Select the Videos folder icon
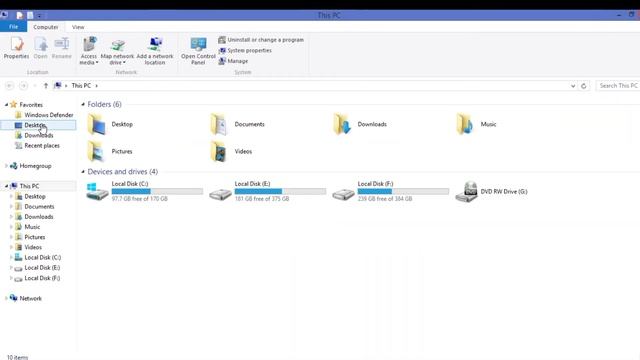640x360 pixels. click(x=219, y=151)
